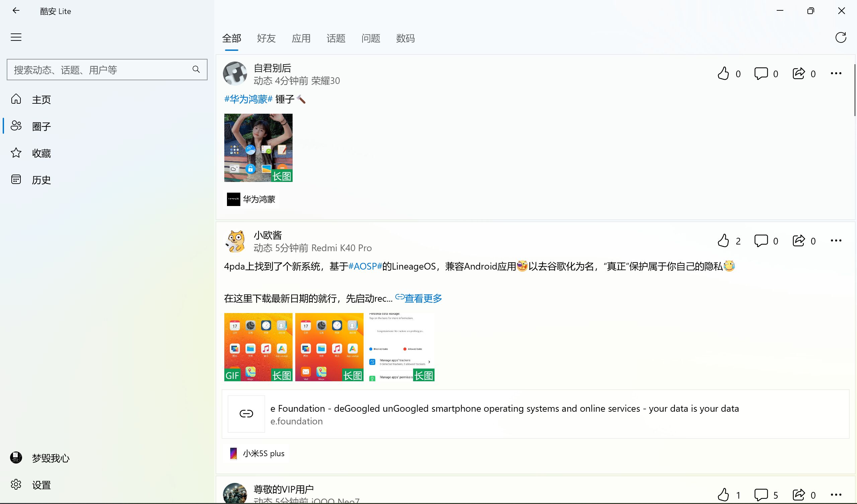Click the 动态 4分钟前 荣耀30 line
The height and width of the screenshot is (504, 857).
tap(297, 81)
